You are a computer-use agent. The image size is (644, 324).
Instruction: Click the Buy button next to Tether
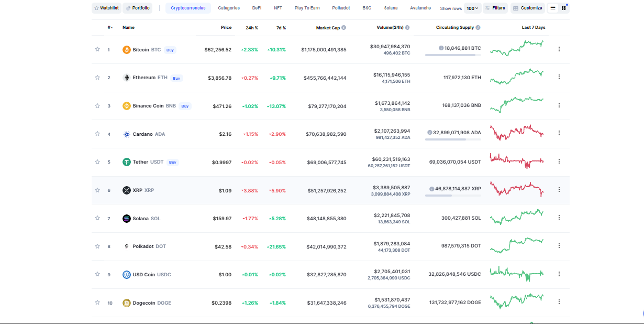coord(173,163)
